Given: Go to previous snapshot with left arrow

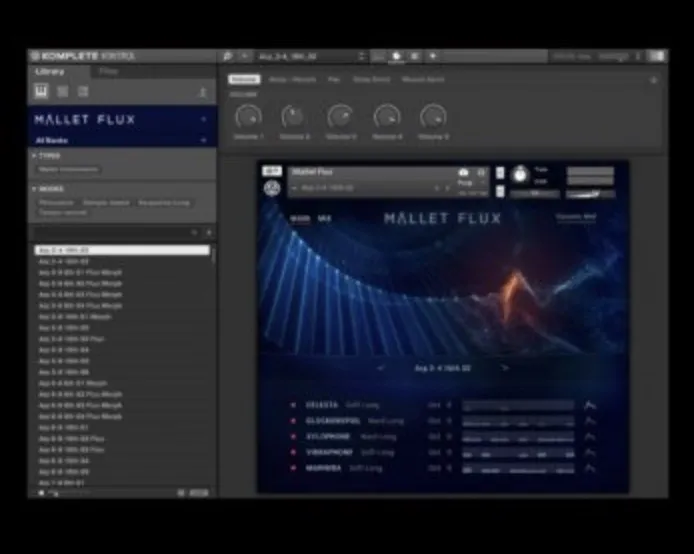Looking at the screenshot, I should point(380,368).
